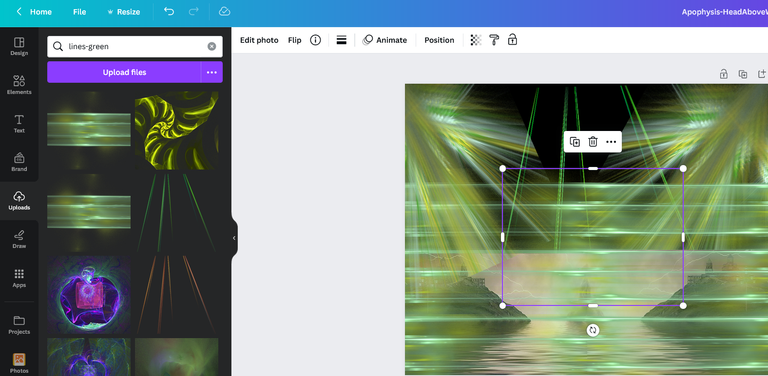Image resolution: width=768 pixels, height=376 pixels.
Task: Open the Resize menu
Action: click(x=123, y=12)
